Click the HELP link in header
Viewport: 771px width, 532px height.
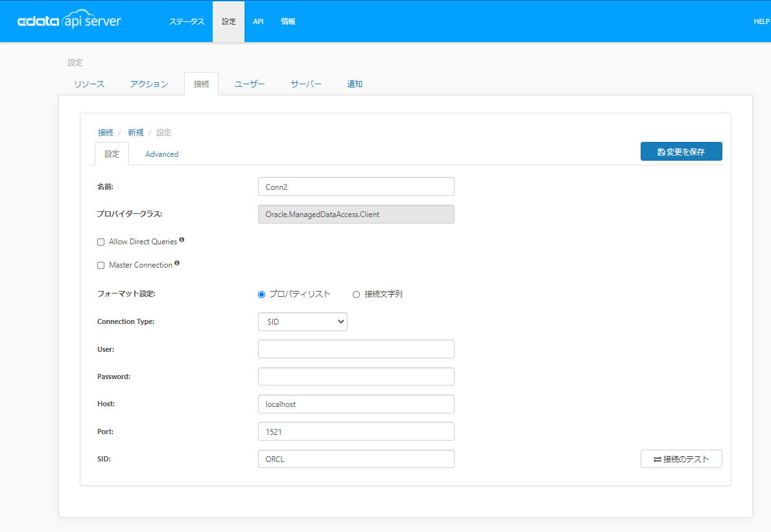(x=761, y=21)
